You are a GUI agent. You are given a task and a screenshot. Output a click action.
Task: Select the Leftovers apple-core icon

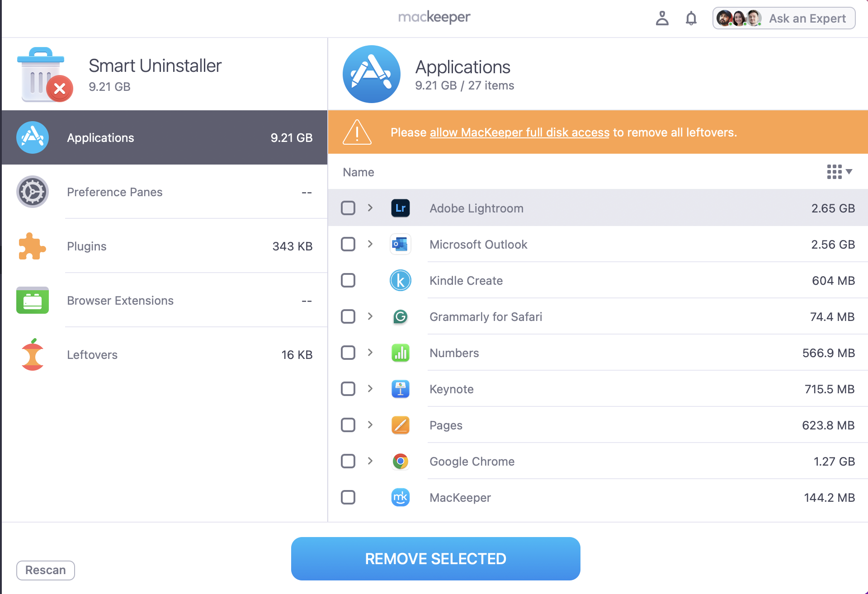point(32,354)
